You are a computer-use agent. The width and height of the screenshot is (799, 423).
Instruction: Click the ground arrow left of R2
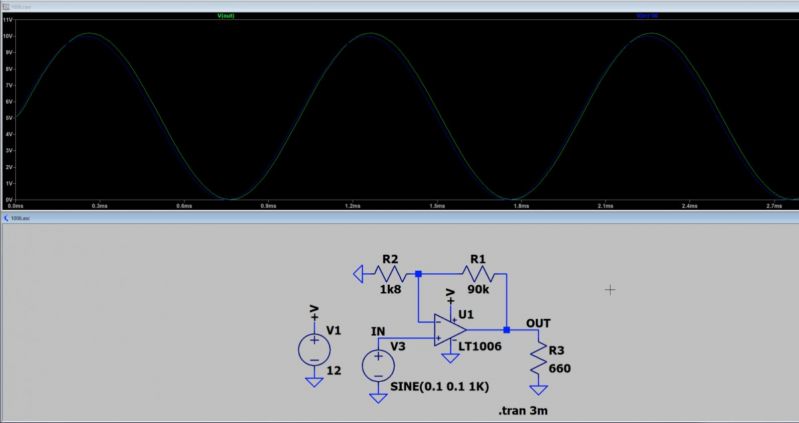[x=357, y=272]
